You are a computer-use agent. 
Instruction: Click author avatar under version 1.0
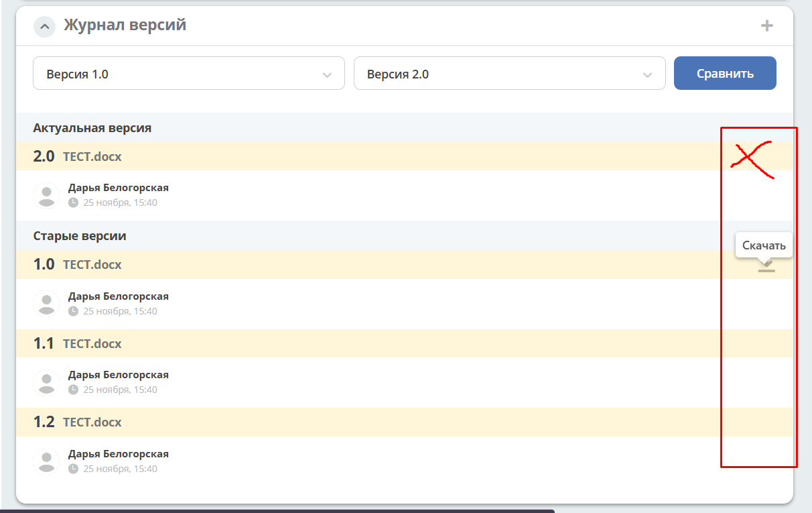(46, 304)
